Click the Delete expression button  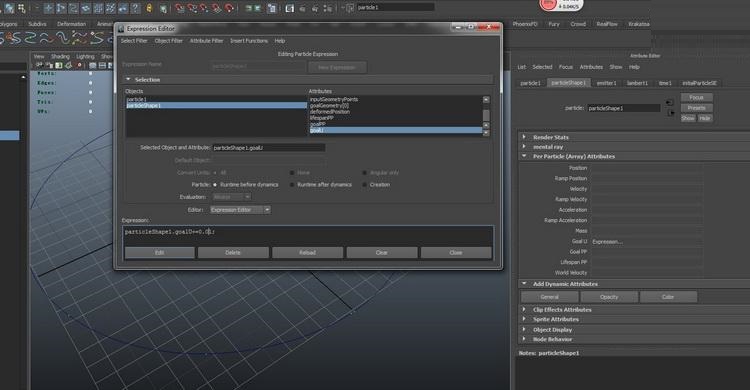point(233,253)
